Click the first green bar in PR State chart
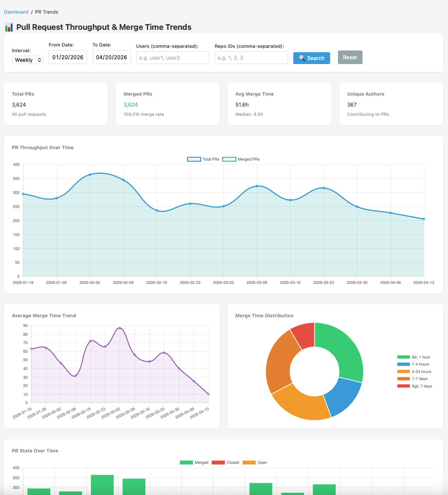The image size is (448, 495). (x=39, y=492)
